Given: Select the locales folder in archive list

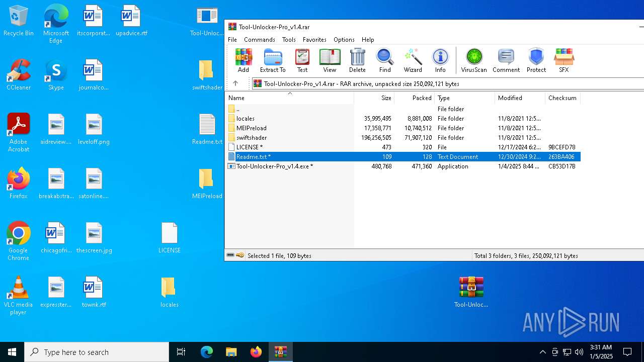Looking at the screenshot, I should (403, 118).
